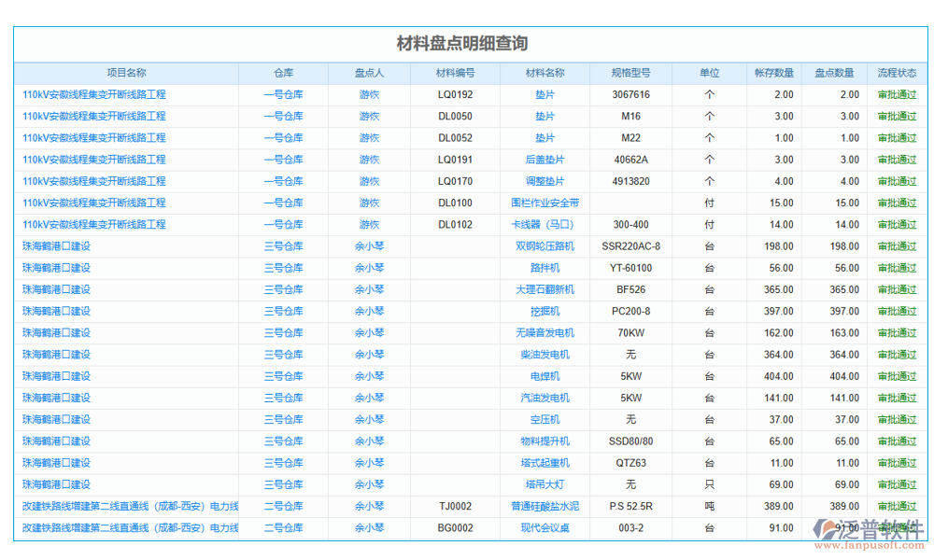Click the 垫片 material name link for LQ0192
934x560 pixels.
545,94
